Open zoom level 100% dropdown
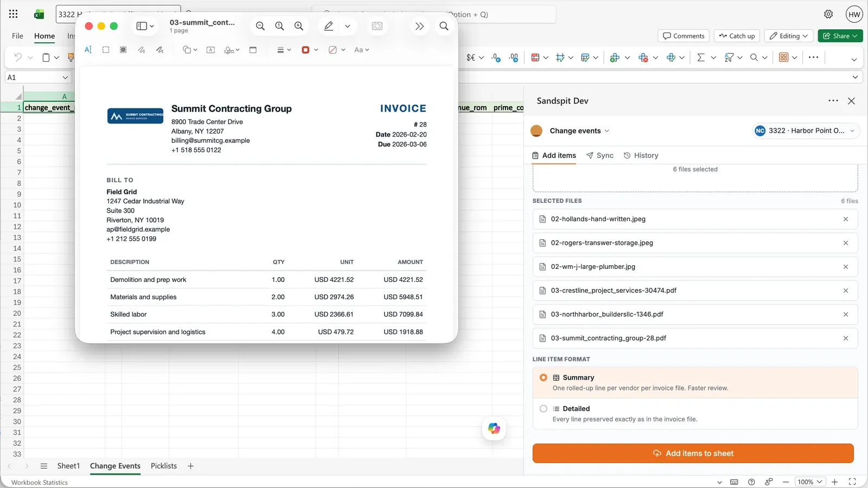 coord(810,482)
